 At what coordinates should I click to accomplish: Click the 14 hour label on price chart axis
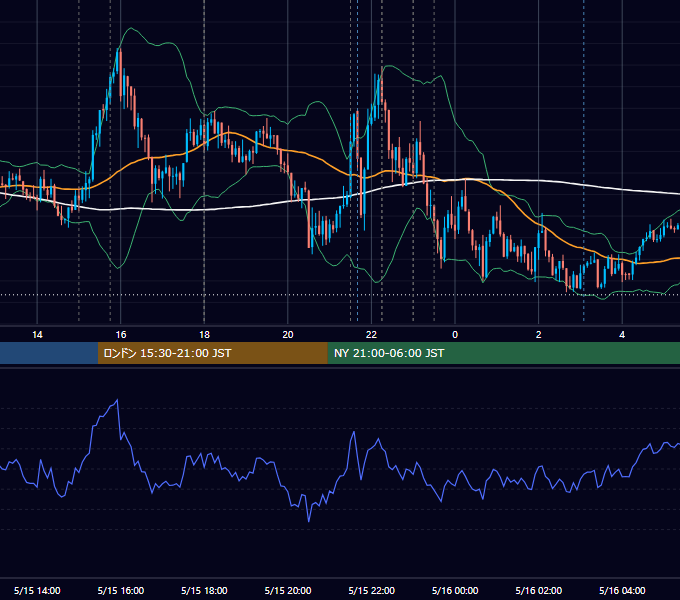tap(37, 335)
